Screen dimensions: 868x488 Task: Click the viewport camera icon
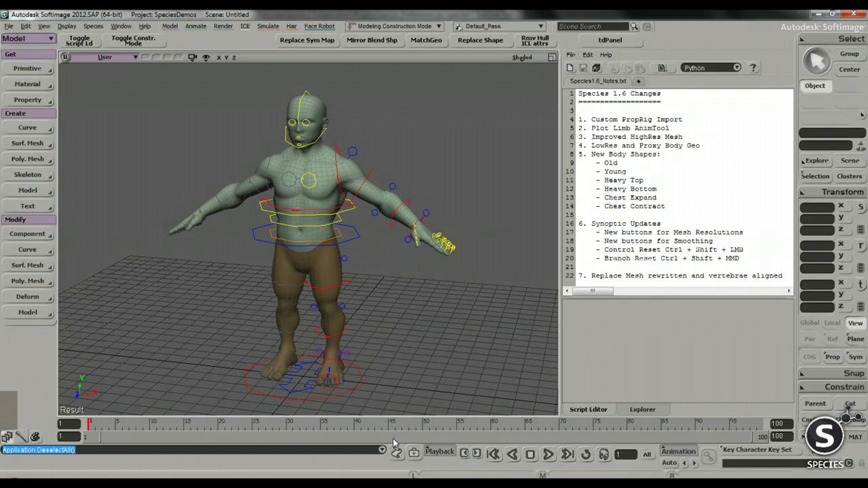(x=192, y=57)
